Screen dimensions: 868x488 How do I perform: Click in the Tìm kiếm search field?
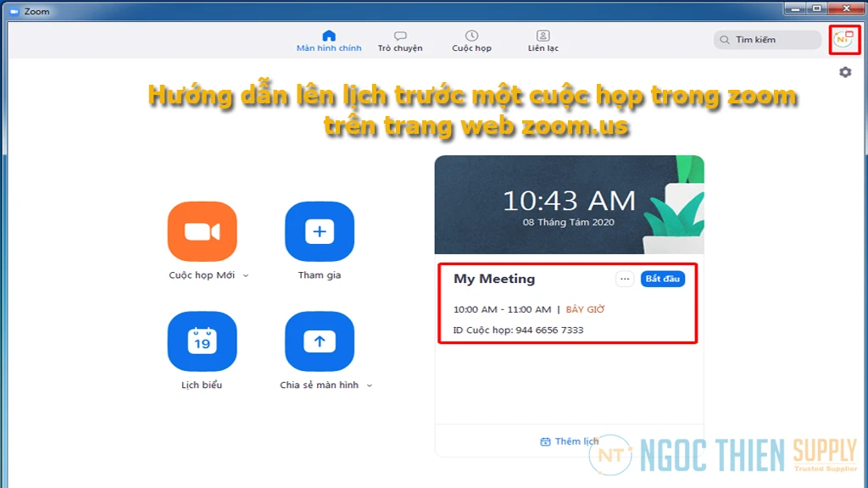pos(767,39)
